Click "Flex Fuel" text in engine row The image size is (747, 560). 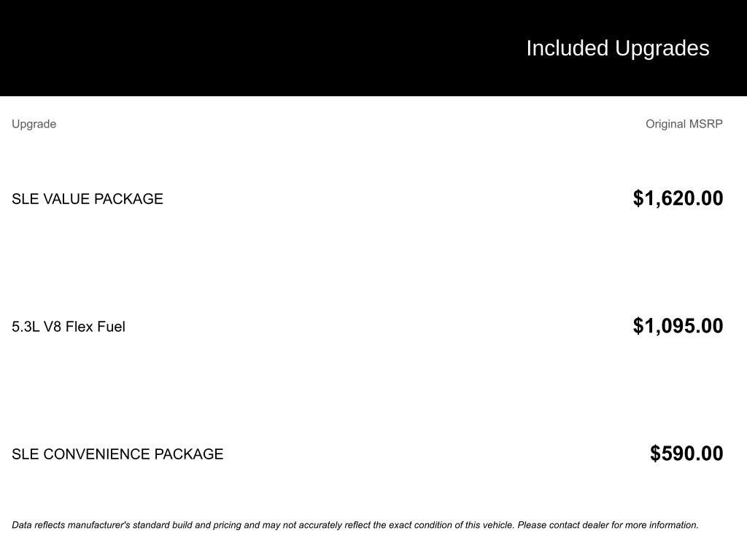point(96,327)
